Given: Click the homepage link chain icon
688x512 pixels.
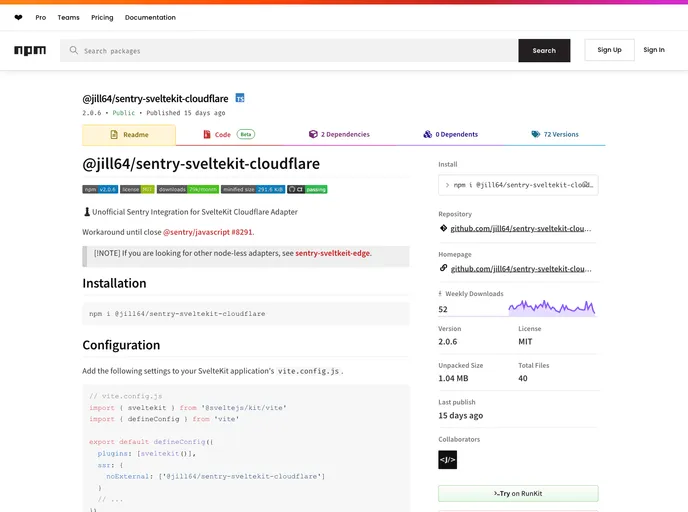Looking at the screenshot, I should tap(443, 268).
